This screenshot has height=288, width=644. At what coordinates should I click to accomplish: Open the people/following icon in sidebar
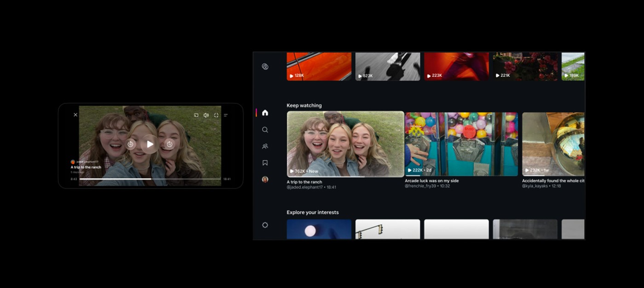pos(265,146)
